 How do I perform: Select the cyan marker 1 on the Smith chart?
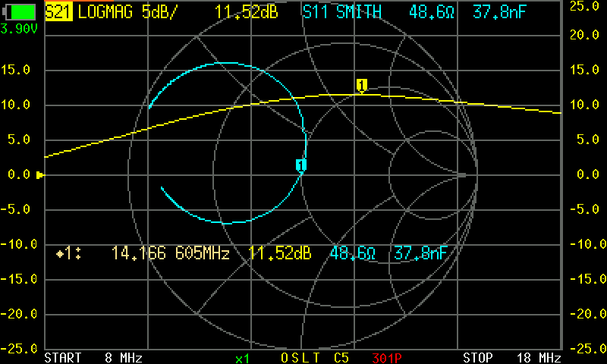click(x=301, y=165)
